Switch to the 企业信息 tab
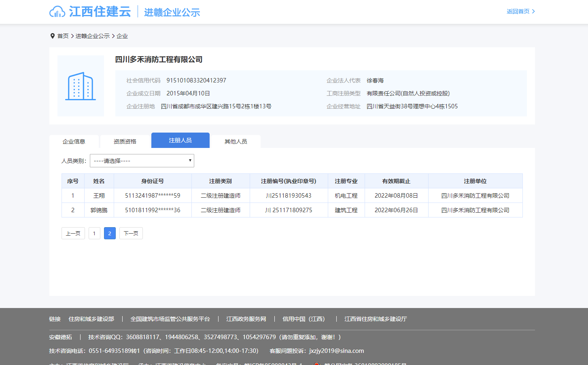The height and width of the screenshot is (365, 588). [74, 141]
